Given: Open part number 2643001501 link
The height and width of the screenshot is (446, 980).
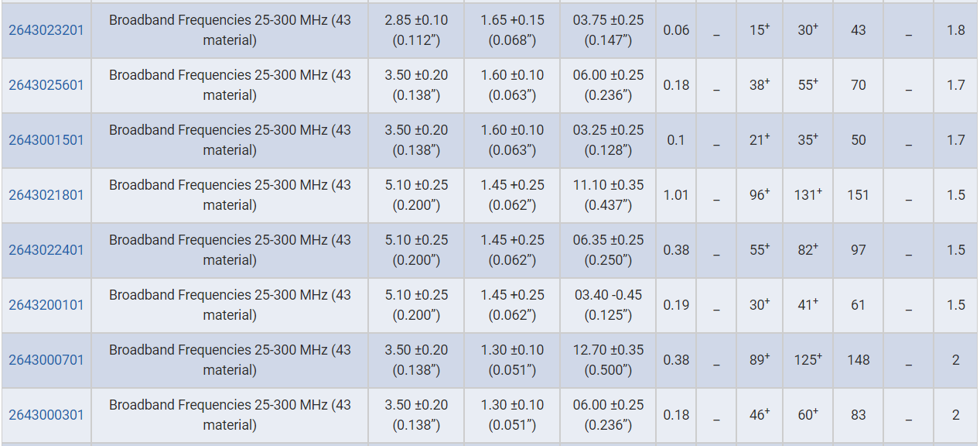Looking at the screenshot, I should click(46, 140).
